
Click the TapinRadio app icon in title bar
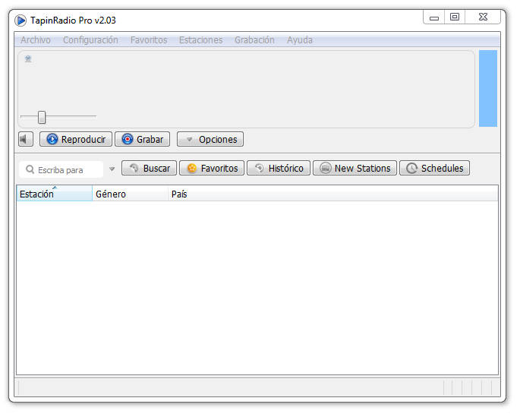point(20,21)
